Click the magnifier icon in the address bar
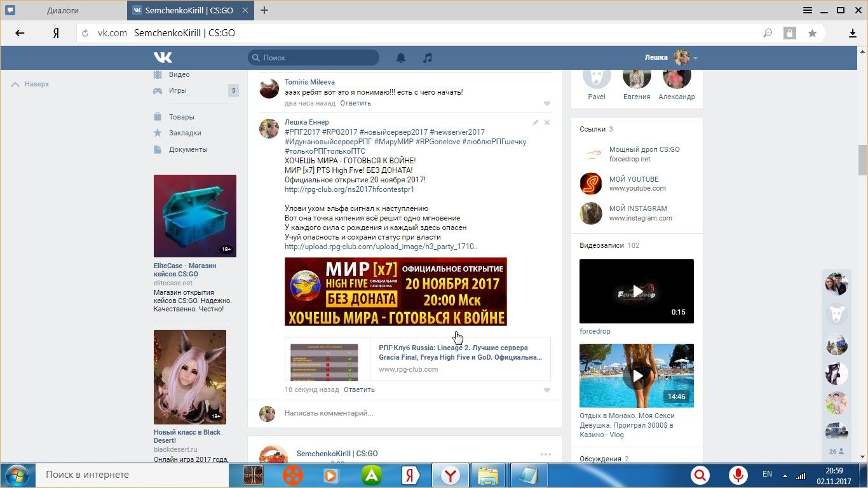The image size is (868, 488). pyautogui.click(x=768, y=33)
